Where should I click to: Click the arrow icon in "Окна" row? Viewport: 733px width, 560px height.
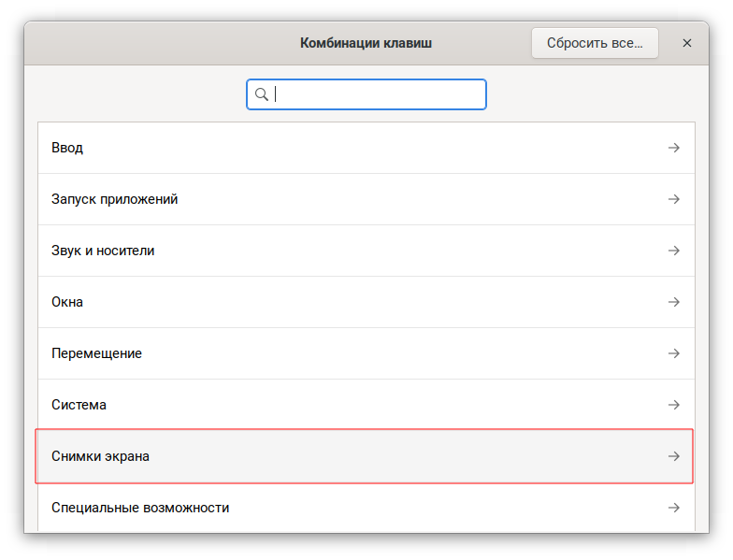pos(673,302)
